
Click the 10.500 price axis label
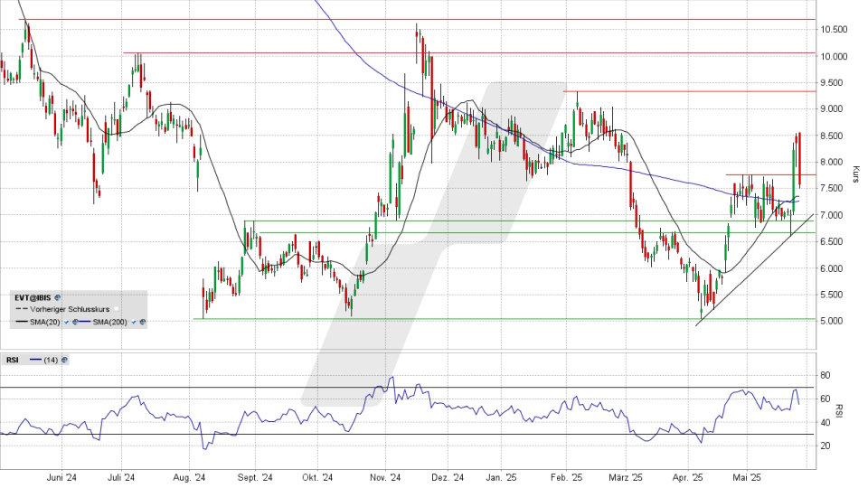click(834, 29)
